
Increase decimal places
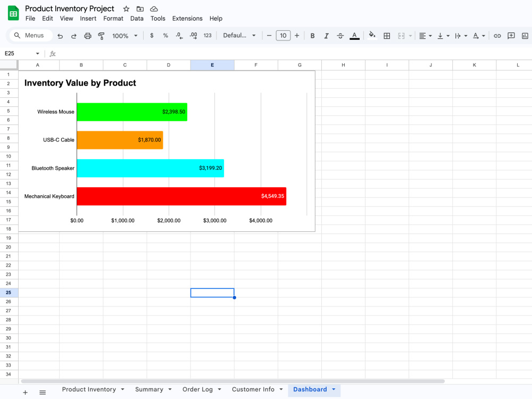(194, 35)
